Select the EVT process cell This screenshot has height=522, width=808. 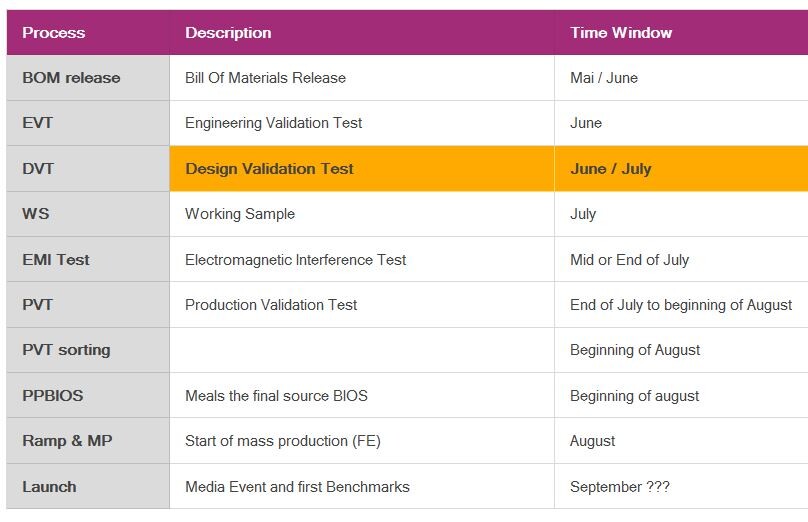click(x=88, y=123)
